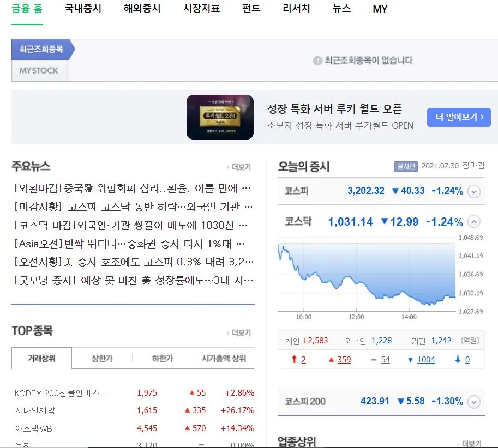Switch to the MYSTOCK tab
This screenshot has width=498, height=448.
point(40,71)
